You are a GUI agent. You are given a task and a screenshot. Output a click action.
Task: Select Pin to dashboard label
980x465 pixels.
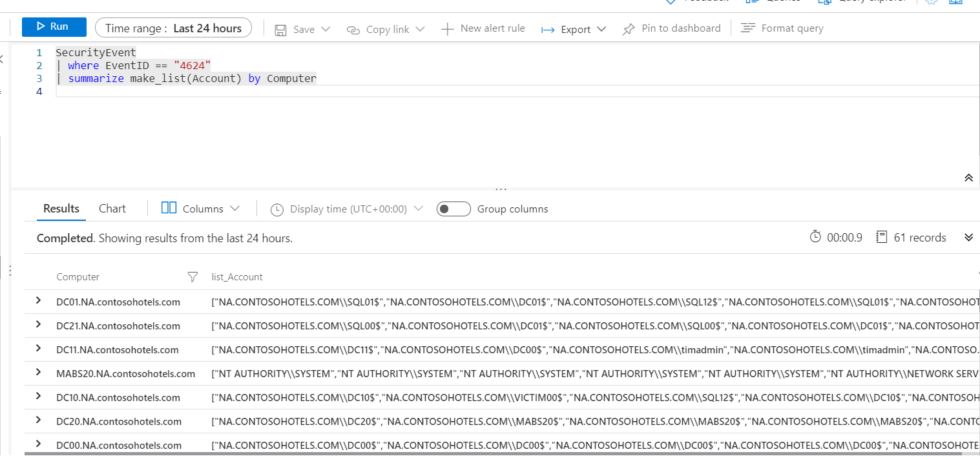pos(681,28)
